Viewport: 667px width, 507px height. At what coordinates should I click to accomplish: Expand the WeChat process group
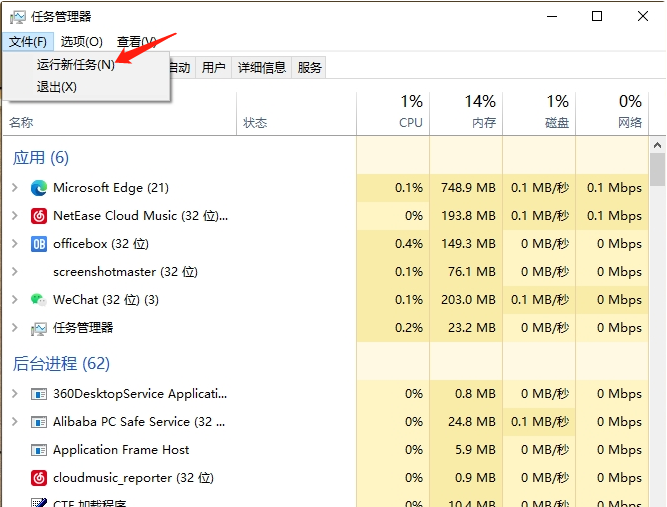coord(15,300)
